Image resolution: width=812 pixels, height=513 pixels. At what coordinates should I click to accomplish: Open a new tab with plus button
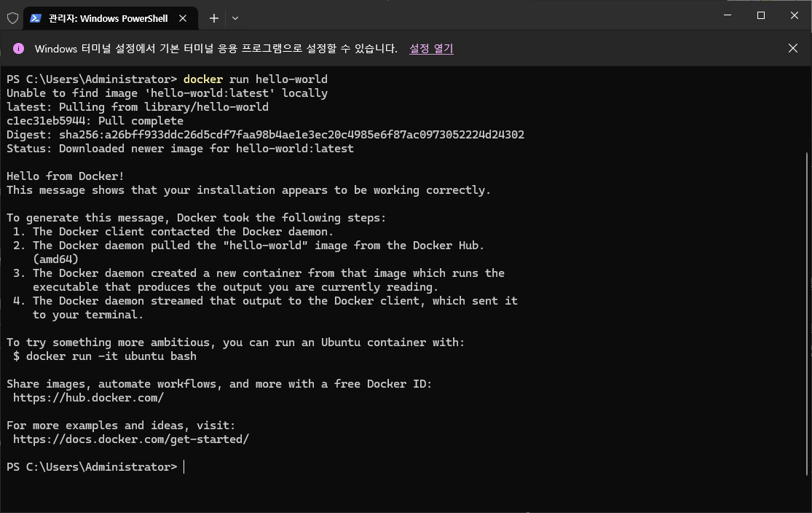[x=214, y=18]
